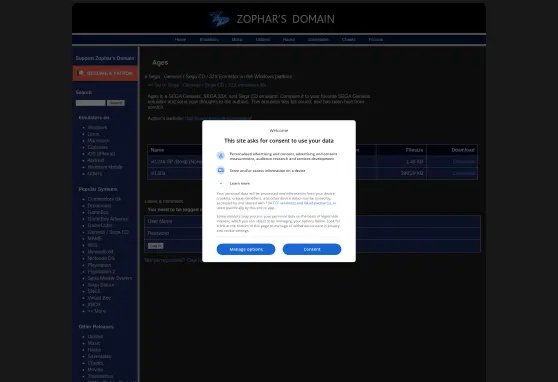Image resolution: width=558 pixels, height=382 pixels.
Task: Open Cheats in the top navigation bar
Action: coord(349,40)
